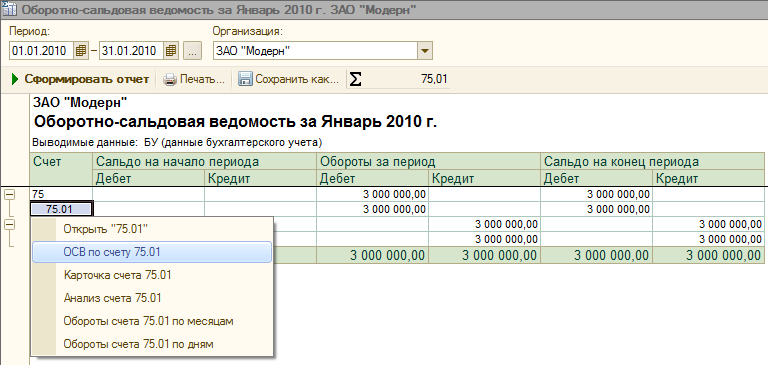Image resolution: width=768 pixels, height=365 pixels.
Task: Select the account cell 75
Action: (61, 194)
